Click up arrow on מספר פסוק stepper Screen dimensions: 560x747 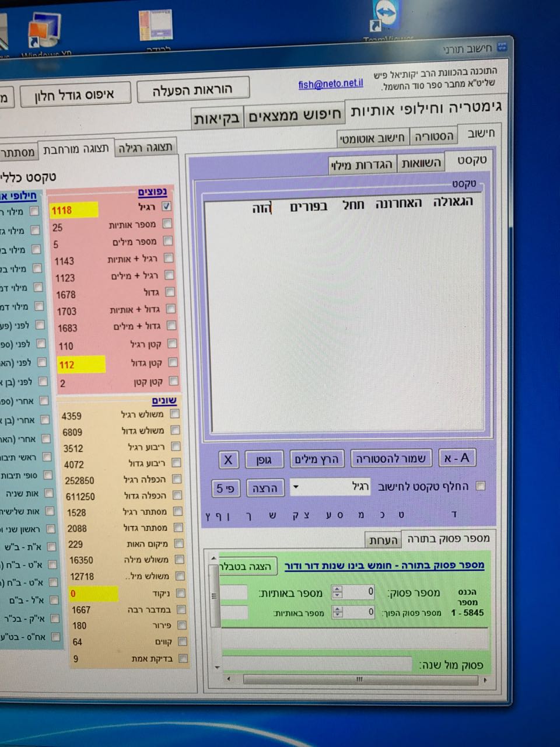click(337, 589)
